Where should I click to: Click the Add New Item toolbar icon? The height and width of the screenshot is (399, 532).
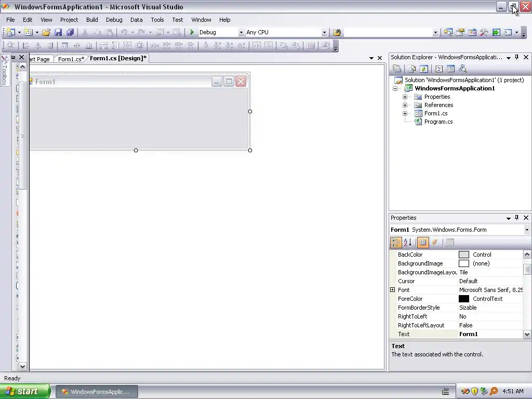tap(29, 32)
